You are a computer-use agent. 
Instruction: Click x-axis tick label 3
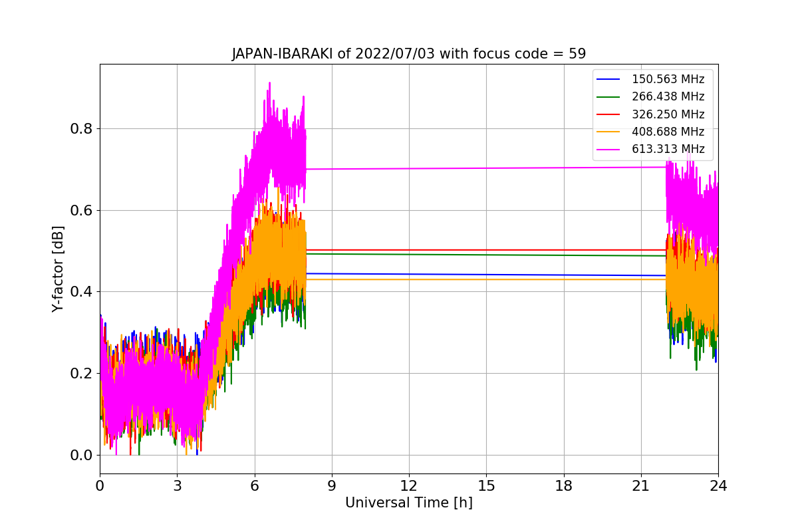tap(177, 486)
